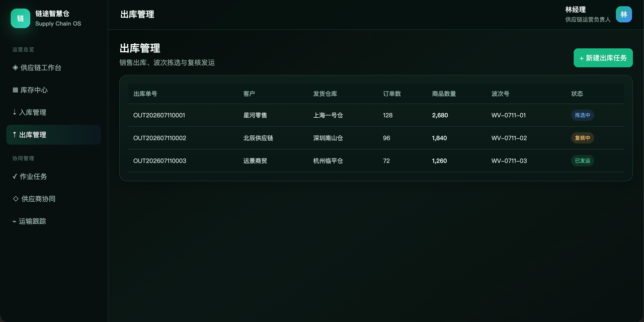Click the 拣选中 status badge
This screenshot has width=644, height=322.
(x=582, y=115)
